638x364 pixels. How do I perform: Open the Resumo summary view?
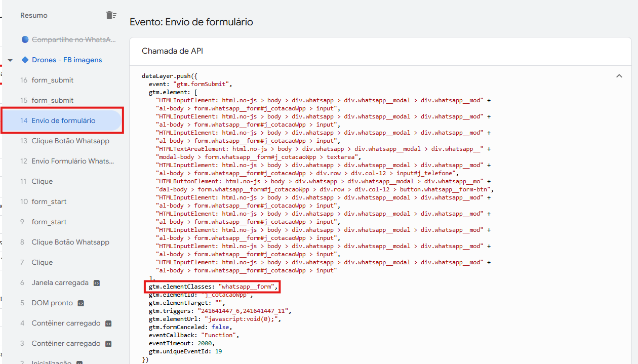(x=34, y=15)
